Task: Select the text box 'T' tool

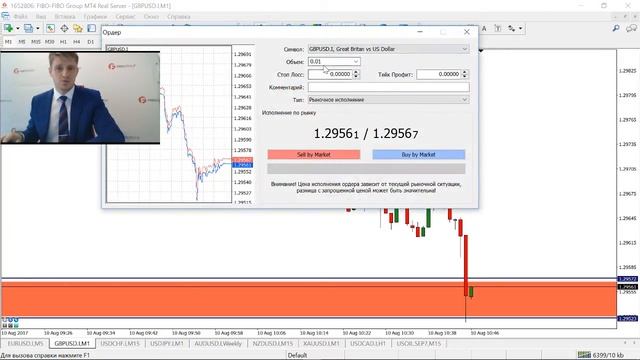Action: (x=498, y=28)
